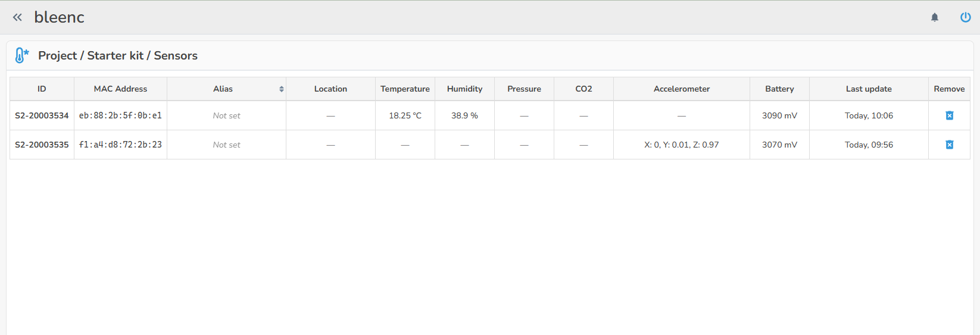Set alias for sensor S2-20003535
Viewport: 980px width, 335px height.
(x=226, y=145)
